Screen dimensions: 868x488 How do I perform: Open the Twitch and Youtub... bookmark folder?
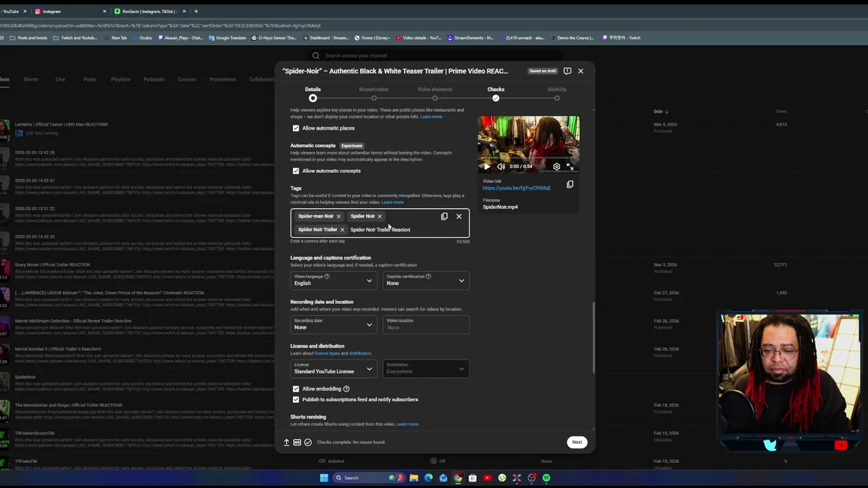coord(75,38)
